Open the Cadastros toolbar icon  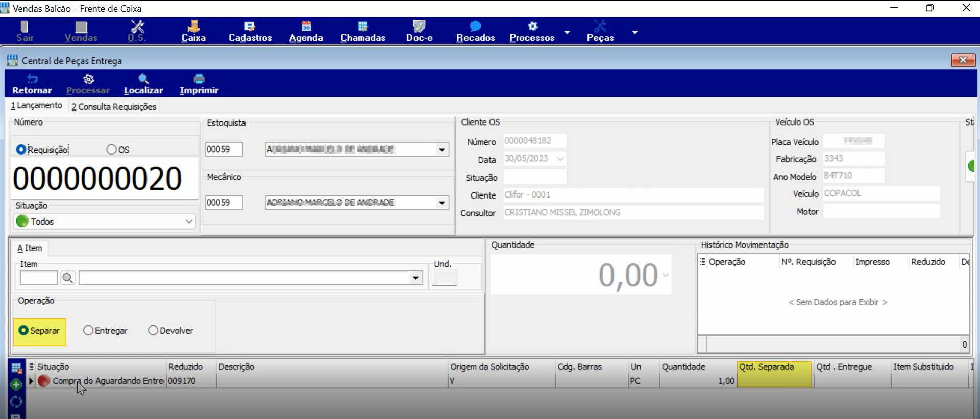pos(250,26)
